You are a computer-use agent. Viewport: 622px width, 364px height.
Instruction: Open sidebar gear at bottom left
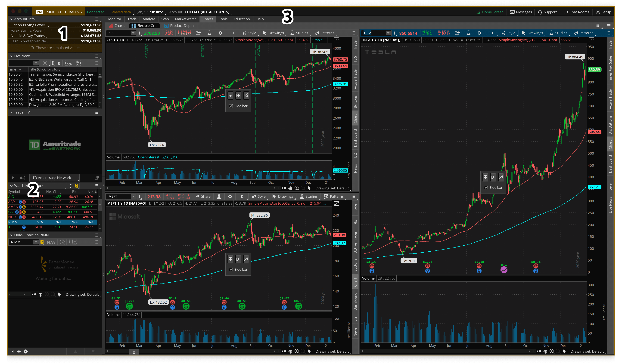[26, 351]
